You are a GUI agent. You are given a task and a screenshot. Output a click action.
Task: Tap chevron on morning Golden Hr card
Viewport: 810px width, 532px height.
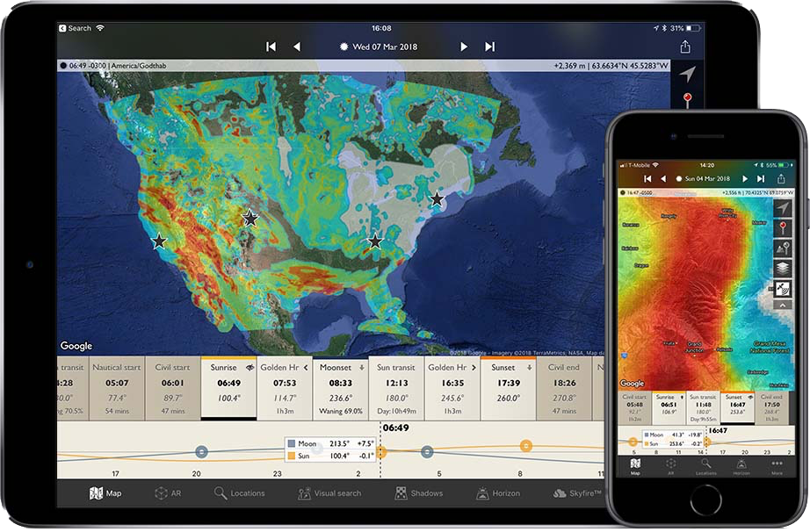306,367
